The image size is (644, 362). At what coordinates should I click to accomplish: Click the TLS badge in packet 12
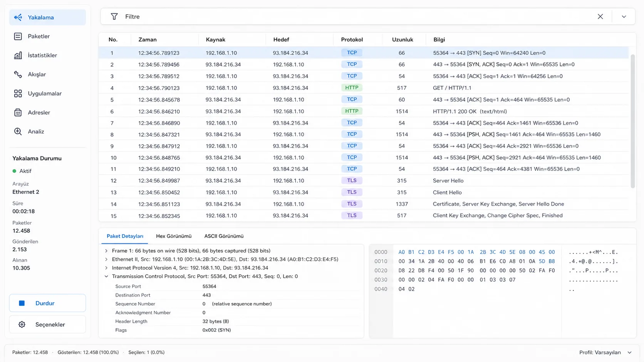click(352, 180)
